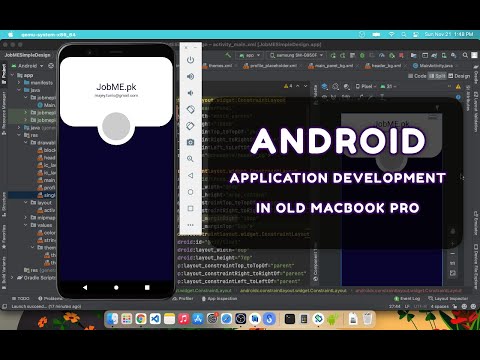Screen dimensions: 480x360
Task: Tap the phone screen back navigation button
Action: tap(85, 287)
